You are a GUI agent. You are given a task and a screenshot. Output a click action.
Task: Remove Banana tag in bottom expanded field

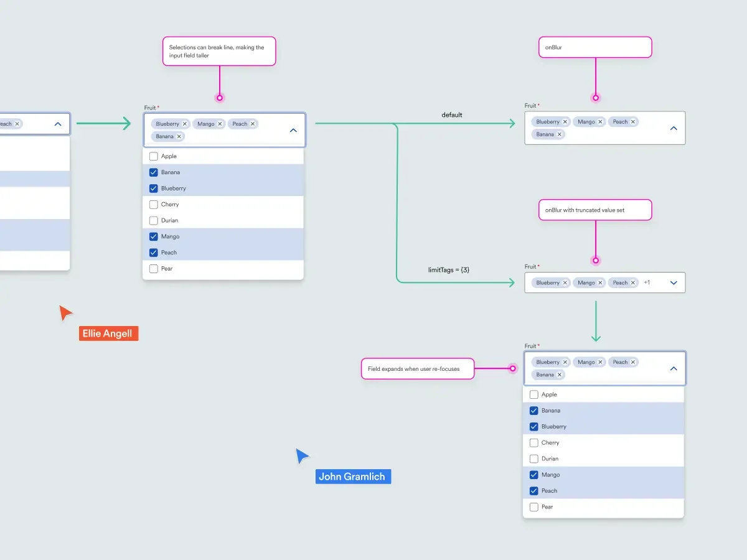[x=559, y=375]
